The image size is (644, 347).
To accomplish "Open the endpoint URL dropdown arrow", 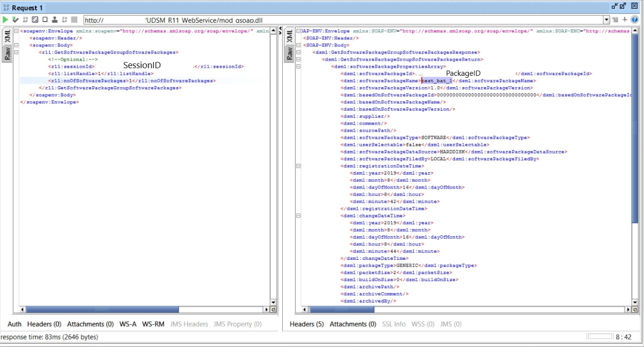I will (607, 20).
